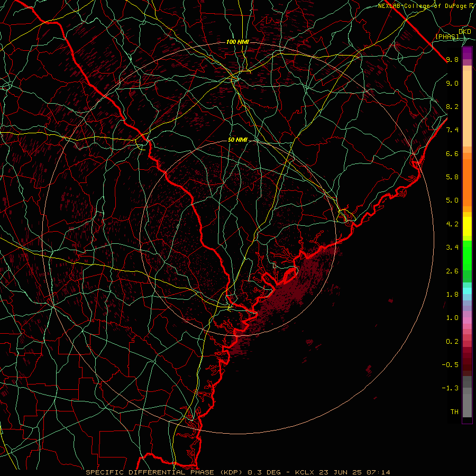
Task: Click the '0.3 DEG' elevation angle text
Action: (x=264, y=472)
